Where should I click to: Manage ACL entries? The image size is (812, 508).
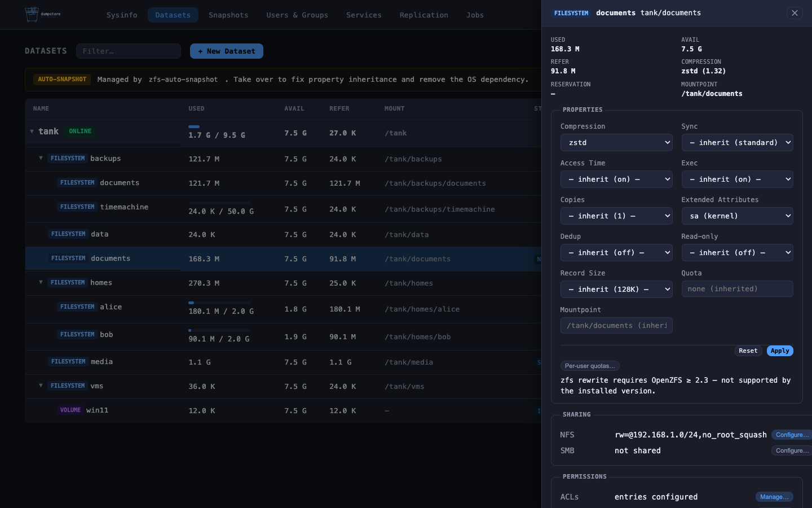[x=774, y=497]
